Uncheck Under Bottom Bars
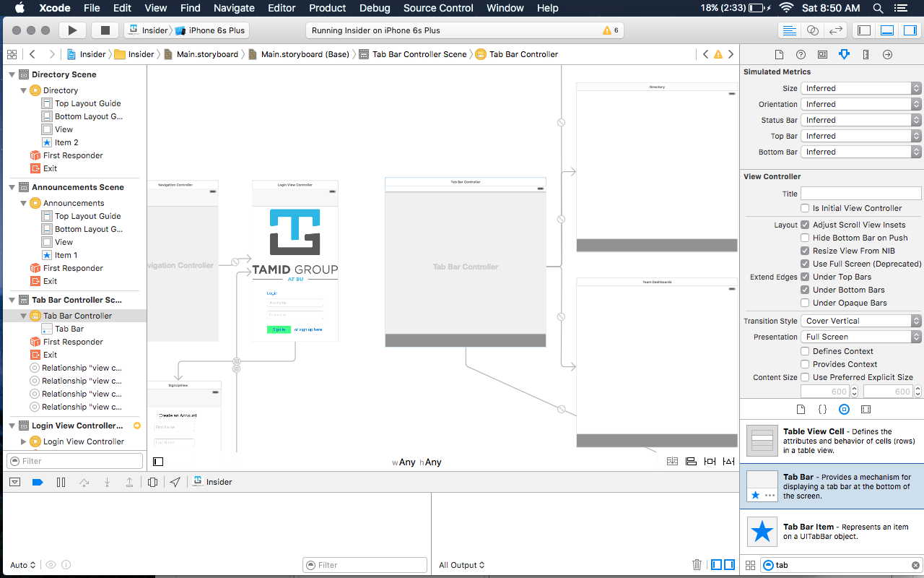 (805, 290)
